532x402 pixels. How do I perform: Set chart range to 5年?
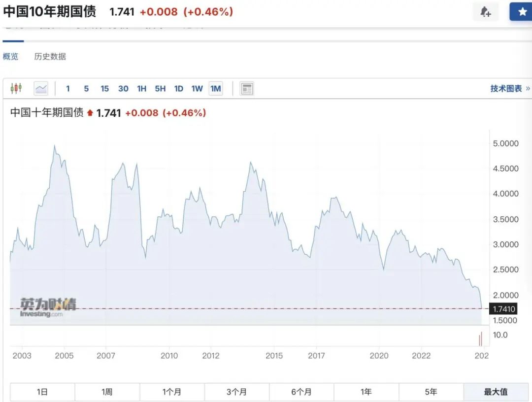pyautogui.click(x=431, y=392)
